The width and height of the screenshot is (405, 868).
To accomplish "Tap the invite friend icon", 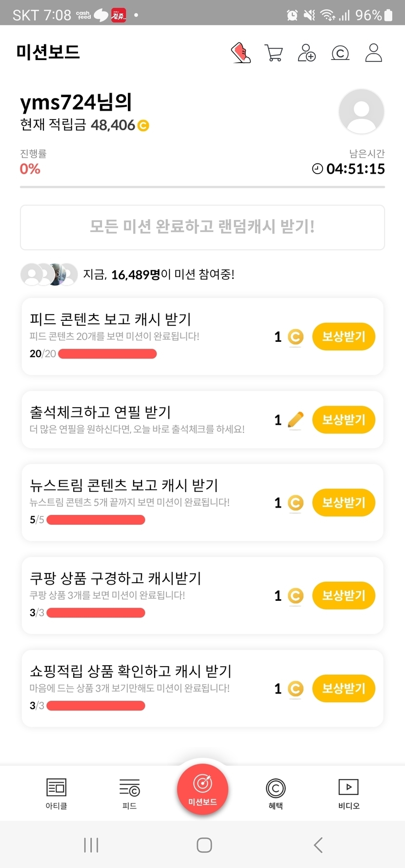I will (x=307, y=53).
